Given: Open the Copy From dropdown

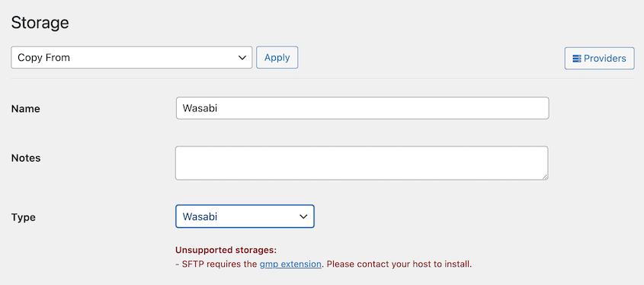Looking at the screenshot, I should tap(131, 57).
